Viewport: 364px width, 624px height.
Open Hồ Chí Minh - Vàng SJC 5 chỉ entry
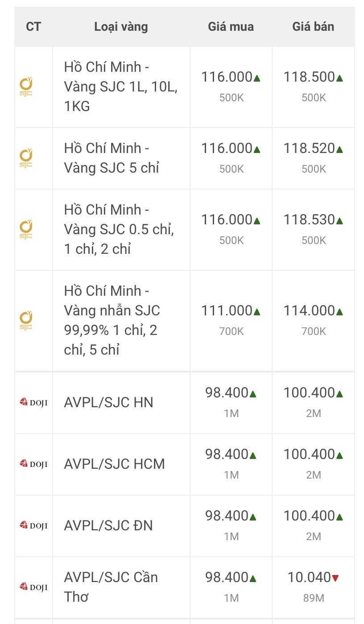(112, 158)
